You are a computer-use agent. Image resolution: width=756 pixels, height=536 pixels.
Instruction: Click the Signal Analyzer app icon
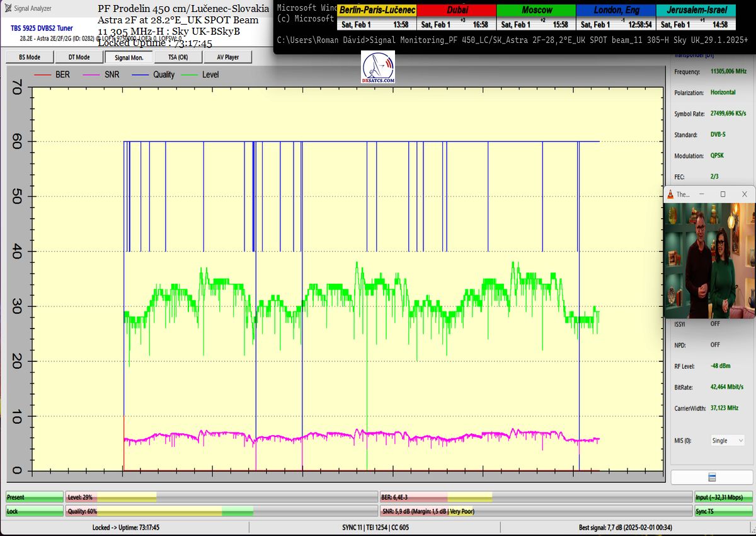click(9, 8)
